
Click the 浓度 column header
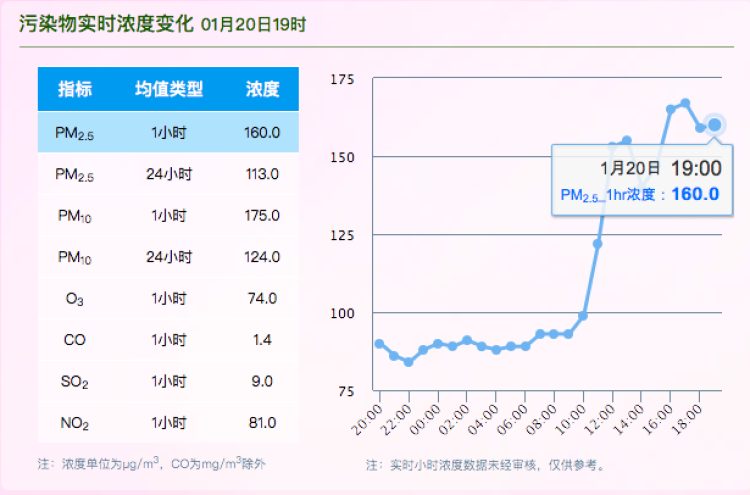262,89
